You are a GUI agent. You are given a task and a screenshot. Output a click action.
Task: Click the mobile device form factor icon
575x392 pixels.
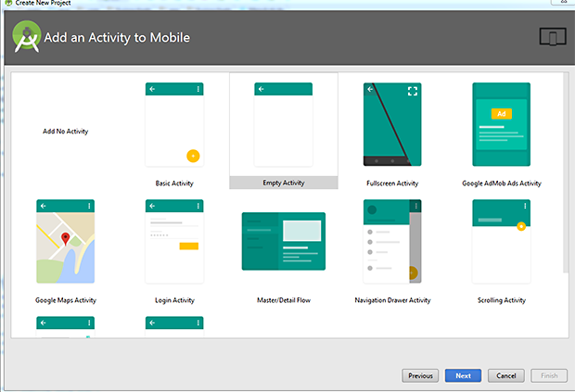552,37
